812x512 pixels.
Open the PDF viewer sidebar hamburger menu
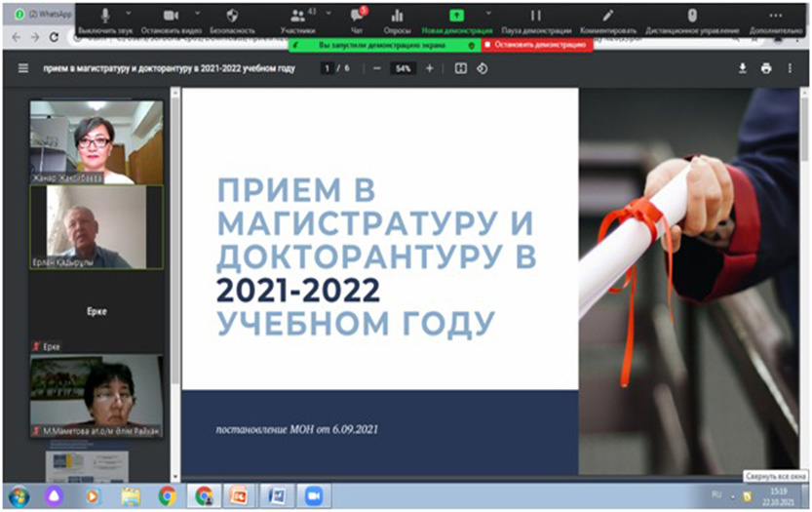point(23,69)
